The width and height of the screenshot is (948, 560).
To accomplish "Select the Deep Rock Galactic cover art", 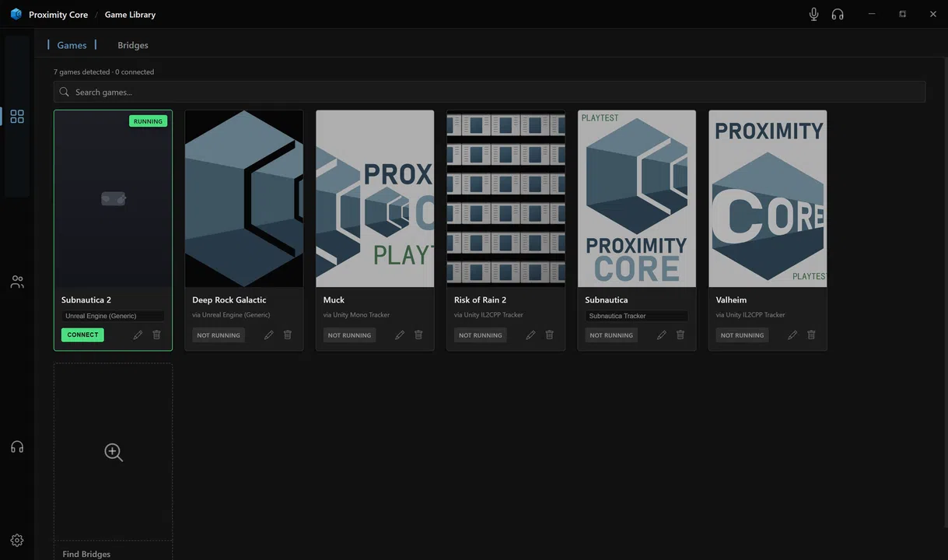I will click(244, 199).
